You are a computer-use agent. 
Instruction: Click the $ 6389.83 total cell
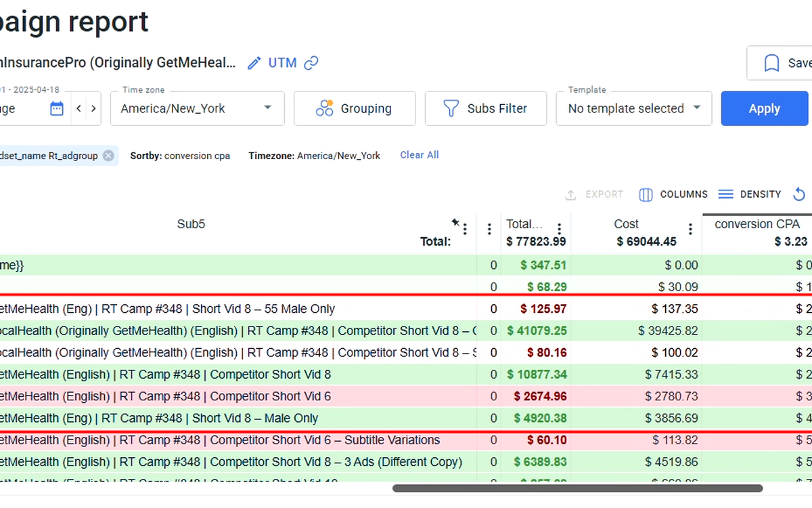pos(540,462)
